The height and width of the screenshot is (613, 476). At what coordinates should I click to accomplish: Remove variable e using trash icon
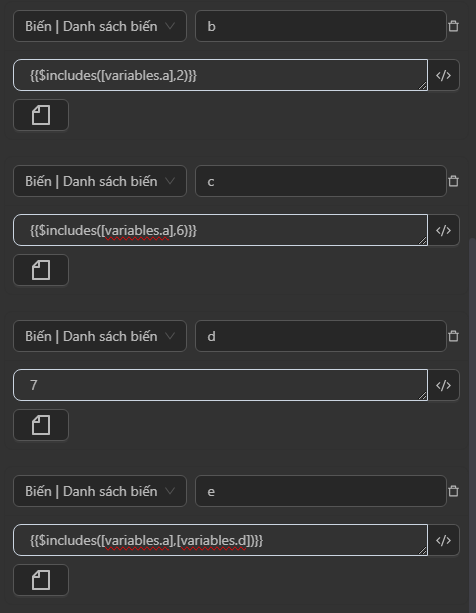pos(453,491)
